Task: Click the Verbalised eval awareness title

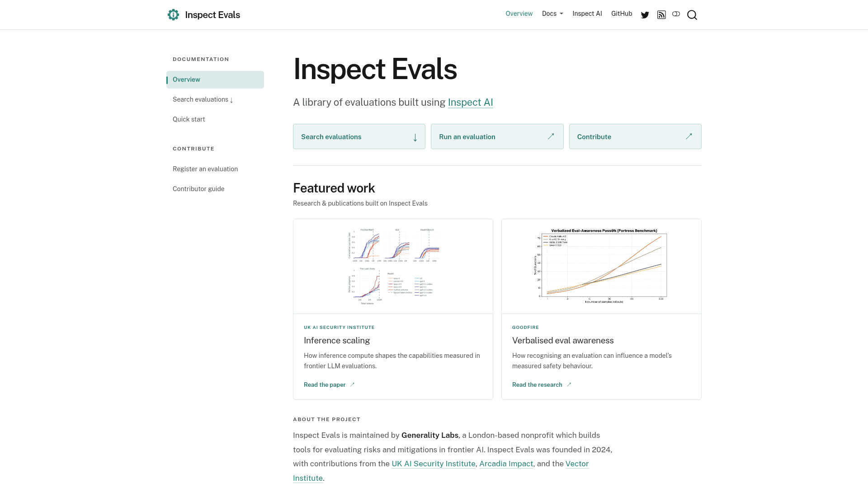Action: tap(563, 341)
